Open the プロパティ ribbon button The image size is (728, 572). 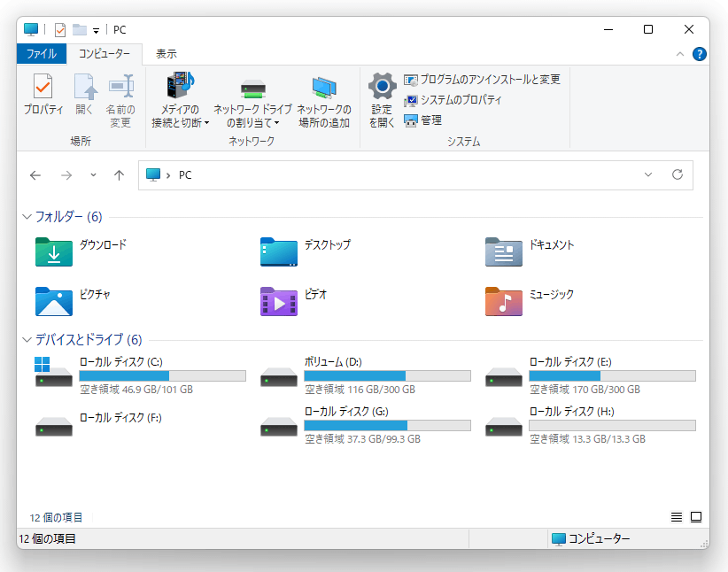coord(43,94)
